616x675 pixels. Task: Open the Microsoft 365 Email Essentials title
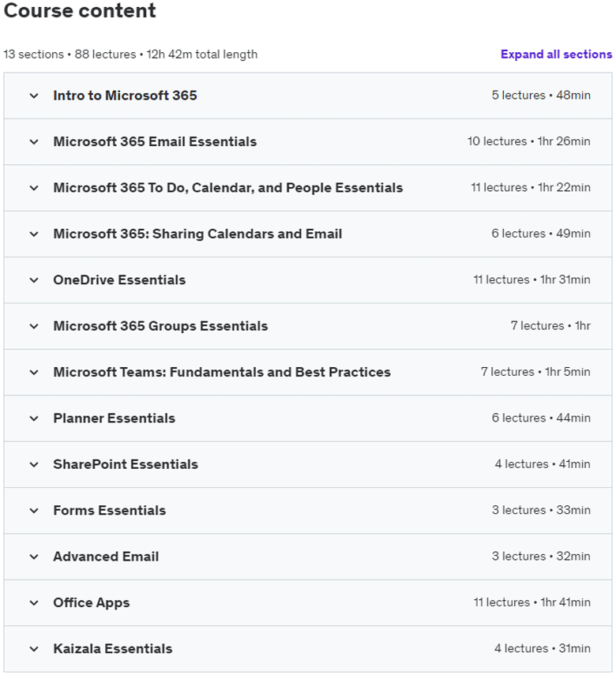(155, 141)
